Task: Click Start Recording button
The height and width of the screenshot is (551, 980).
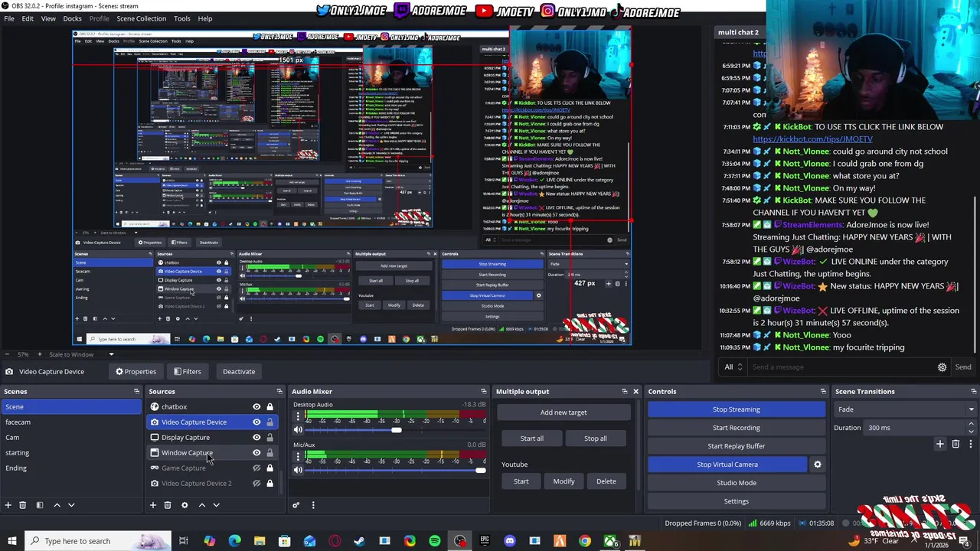Action: pos(737,428)
